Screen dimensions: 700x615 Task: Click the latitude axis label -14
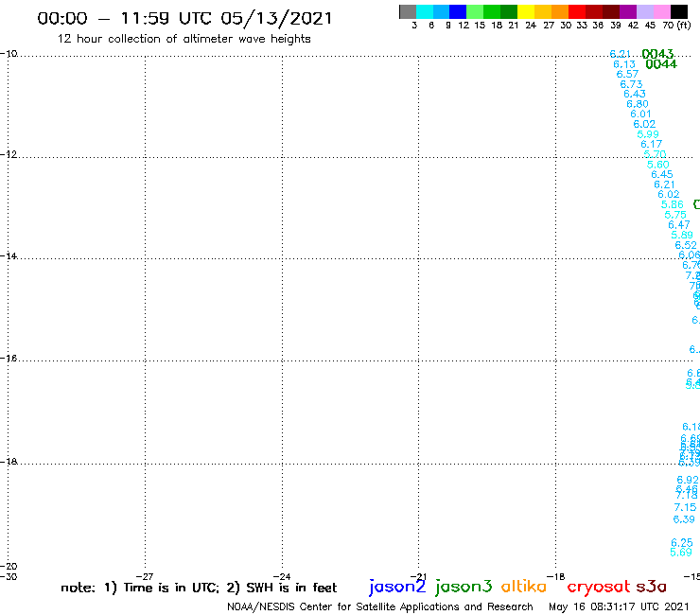[x=9, y=255]
